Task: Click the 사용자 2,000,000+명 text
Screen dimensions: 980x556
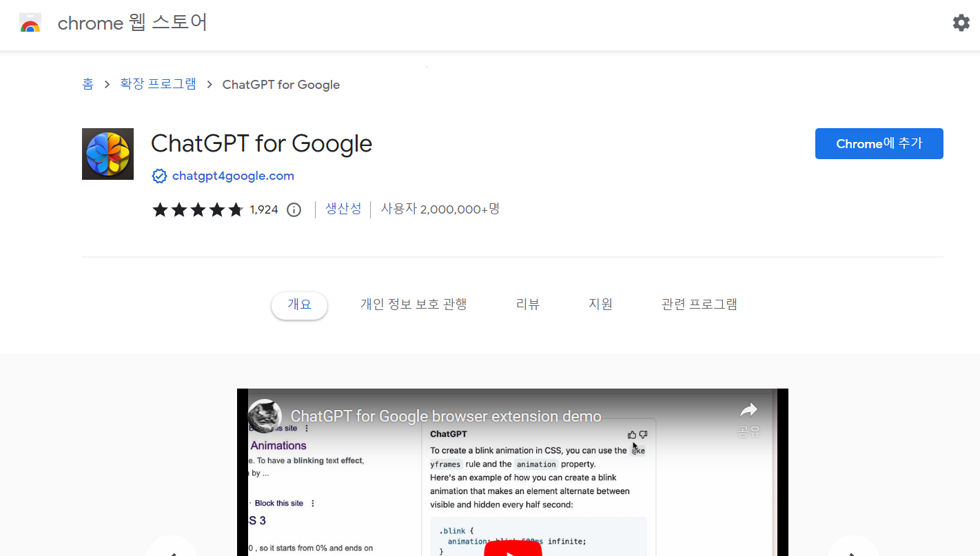Action: [x=440, y=209]
